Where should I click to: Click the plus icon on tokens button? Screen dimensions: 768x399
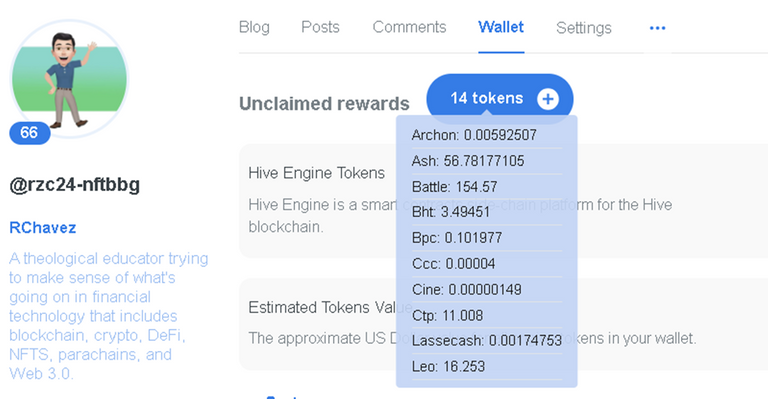[548, 99]
